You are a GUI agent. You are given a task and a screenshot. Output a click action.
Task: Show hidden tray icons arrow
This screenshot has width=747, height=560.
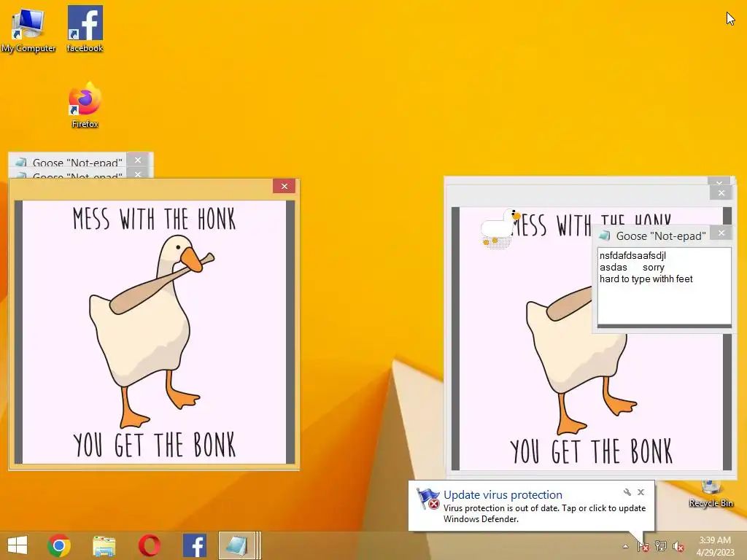point(625,546)
